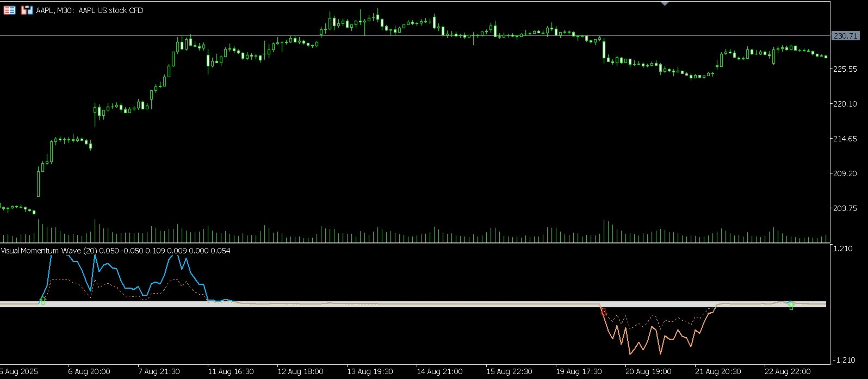Click the '11 Aug 16:30' time axis label
Screen dimensions: 868x379
[x=231, y=372]
